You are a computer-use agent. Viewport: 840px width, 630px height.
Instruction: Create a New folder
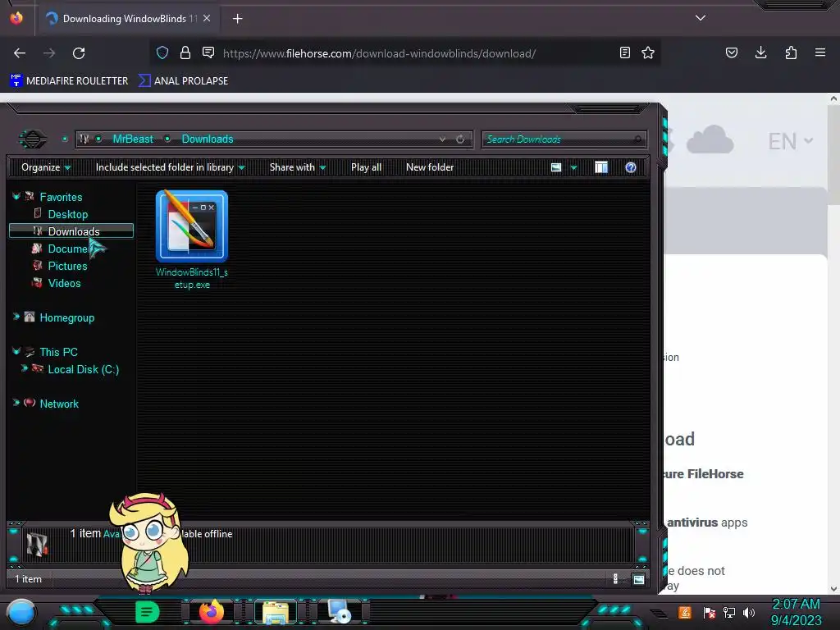pyautogui.click(x=430, y=167)
